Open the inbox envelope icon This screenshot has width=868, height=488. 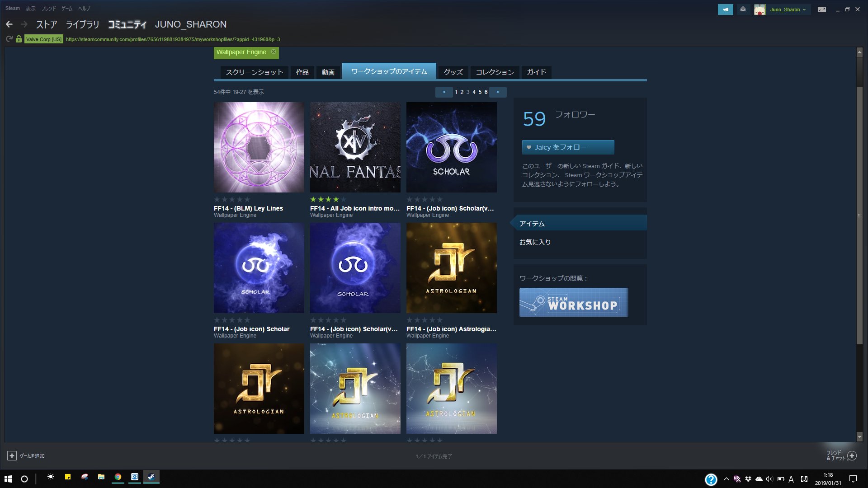point(743,9)
